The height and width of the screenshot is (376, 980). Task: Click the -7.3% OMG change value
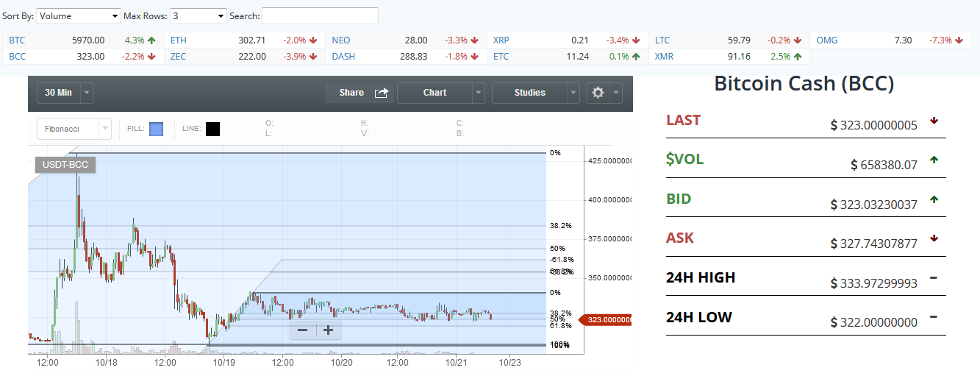tap(940, 40)
